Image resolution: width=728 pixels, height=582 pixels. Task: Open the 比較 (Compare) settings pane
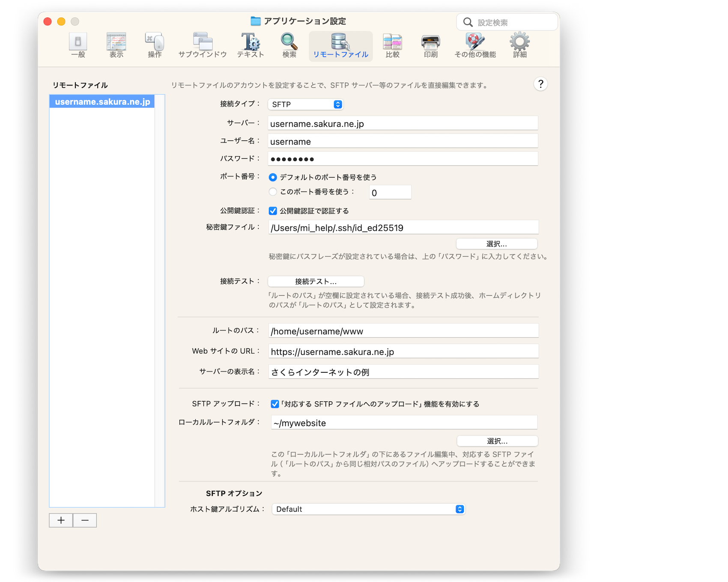392,45
